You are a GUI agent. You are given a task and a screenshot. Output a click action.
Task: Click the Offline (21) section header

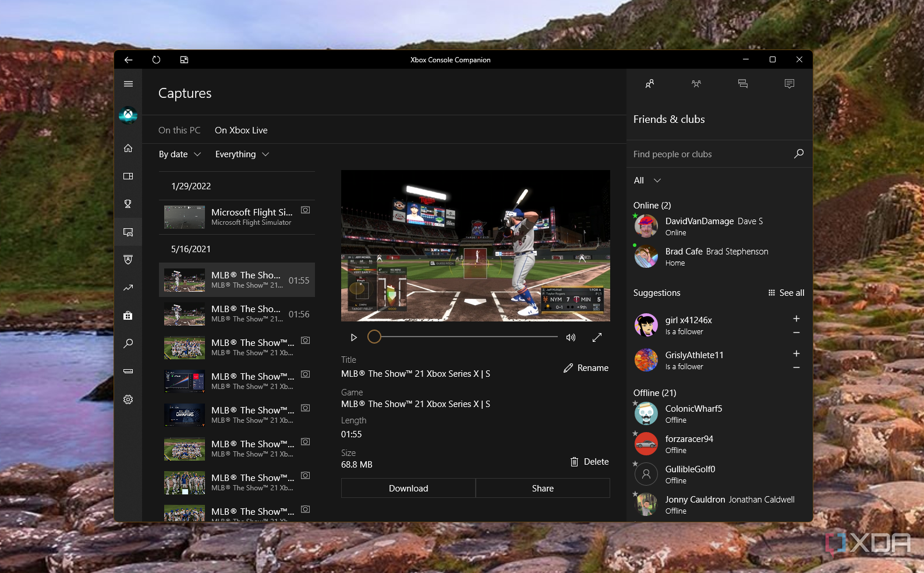(655, 393)
